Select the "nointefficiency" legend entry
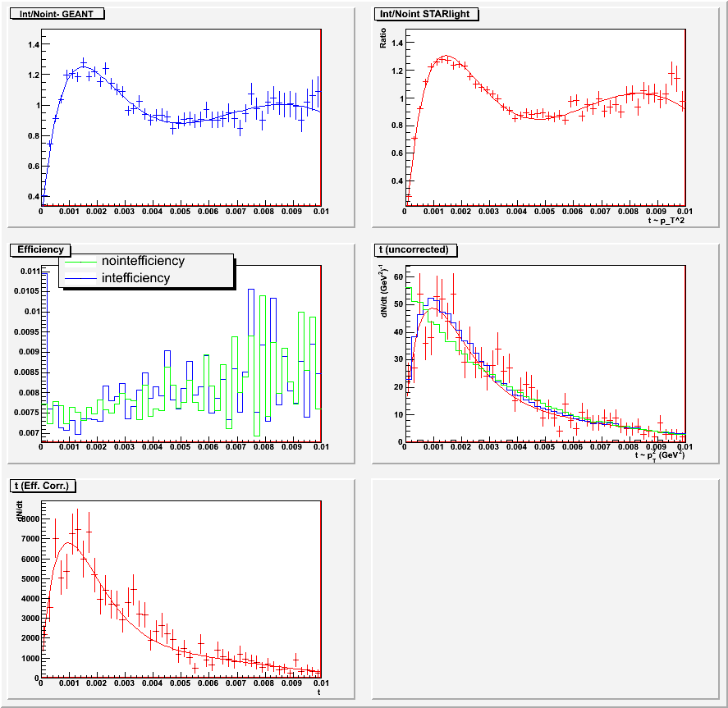This screenshot has width=728, height=708. click(x=143, y=261)
